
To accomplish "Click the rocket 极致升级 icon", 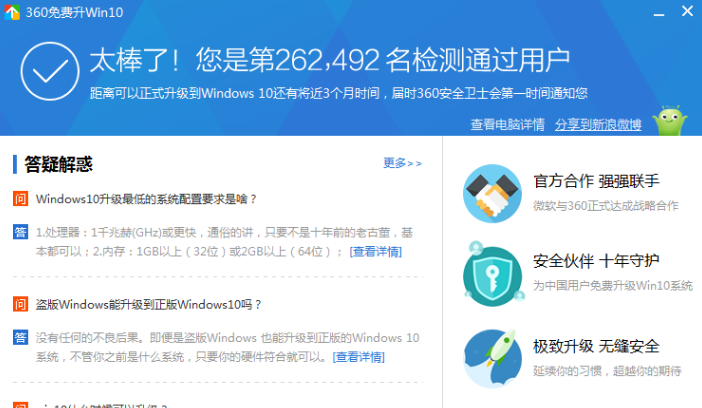I will coord(489,357).
